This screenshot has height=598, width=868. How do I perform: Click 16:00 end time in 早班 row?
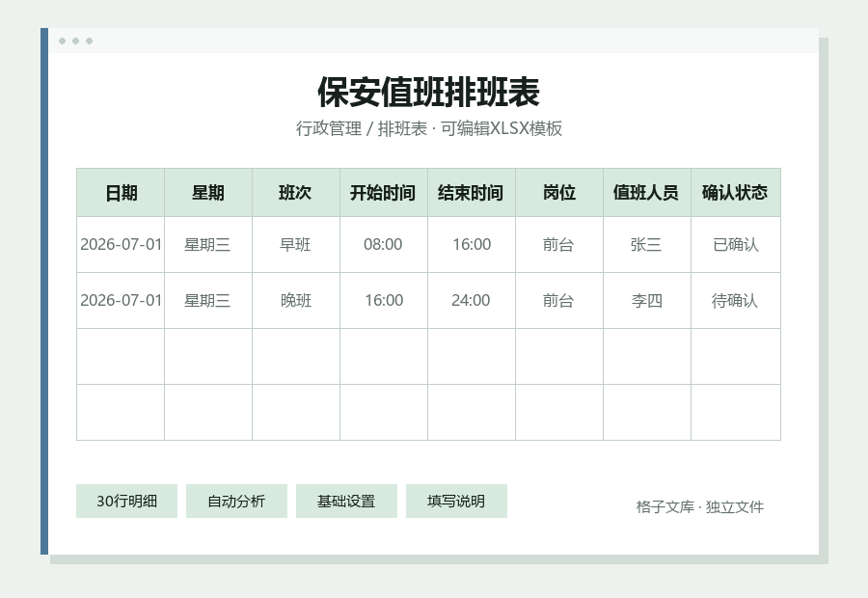[x=472, y=244]
